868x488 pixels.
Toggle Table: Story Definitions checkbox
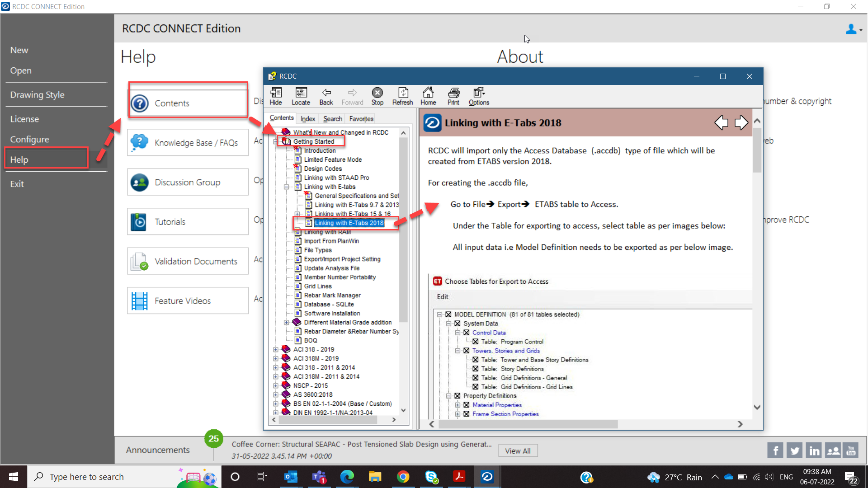click(x=476, y=369)
